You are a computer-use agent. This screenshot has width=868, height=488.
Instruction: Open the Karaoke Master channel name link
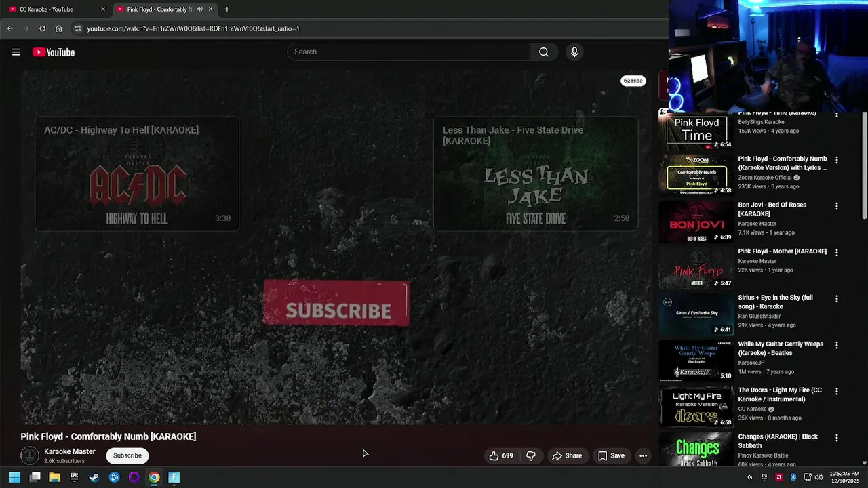point(70,451)
